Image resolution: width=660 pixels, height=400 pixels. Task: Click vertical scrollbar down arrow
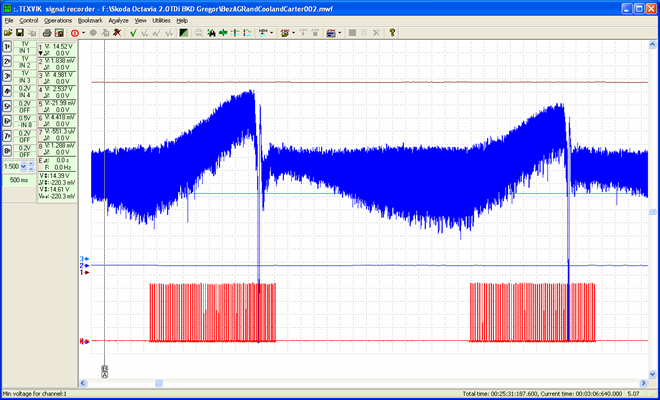click(652, 374)
